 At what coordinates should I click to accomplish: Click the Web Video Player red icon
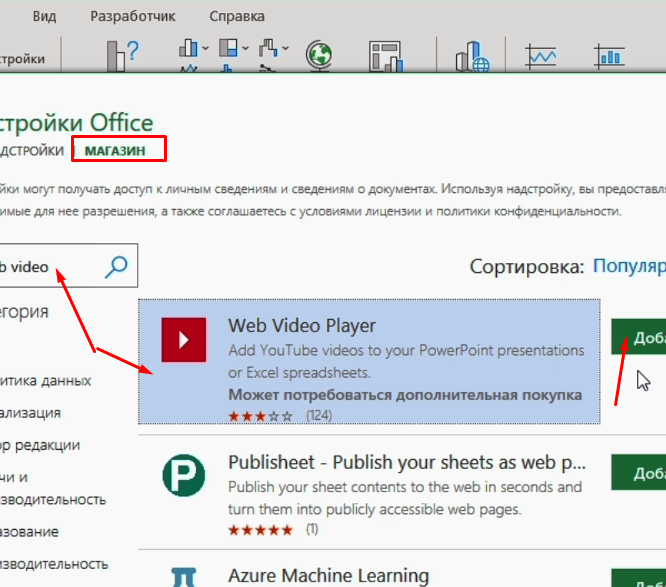pos(183,340)
